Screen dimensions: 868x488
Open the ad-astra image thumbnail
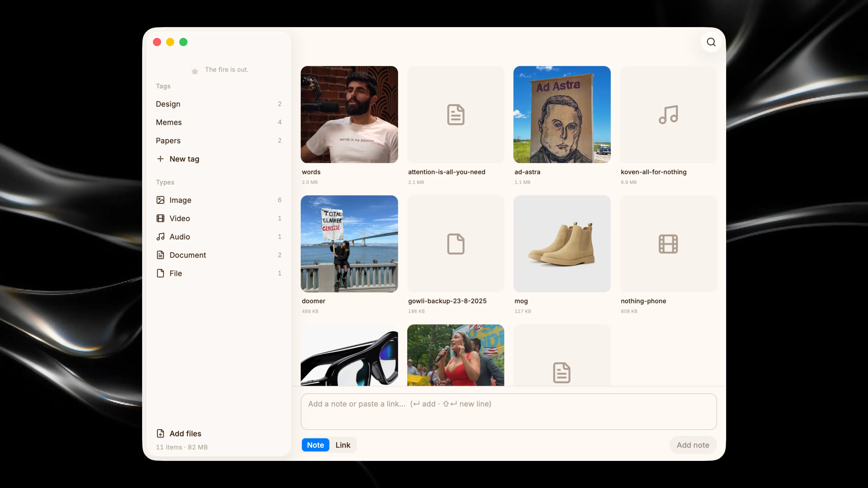(562, 114)
